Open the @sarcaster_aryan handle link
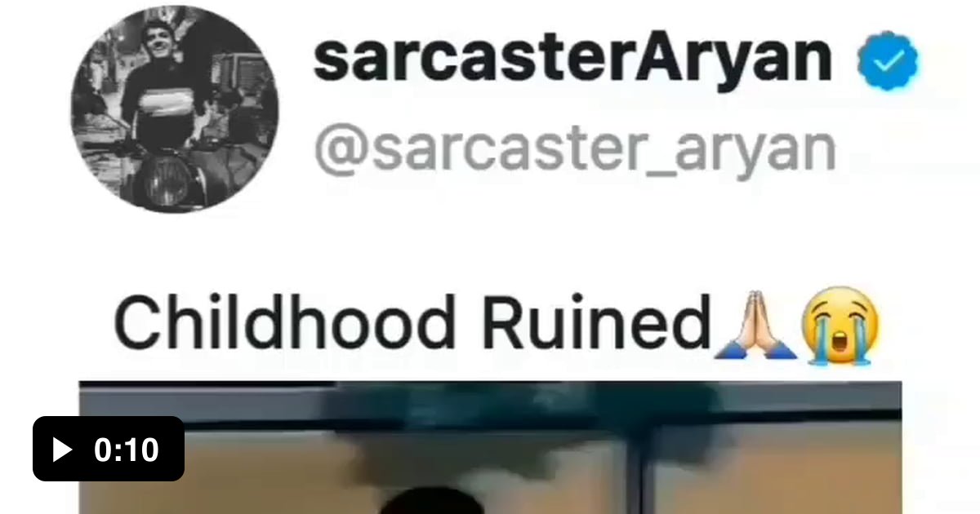The image size is (980, 514). (x=575, y=148)
